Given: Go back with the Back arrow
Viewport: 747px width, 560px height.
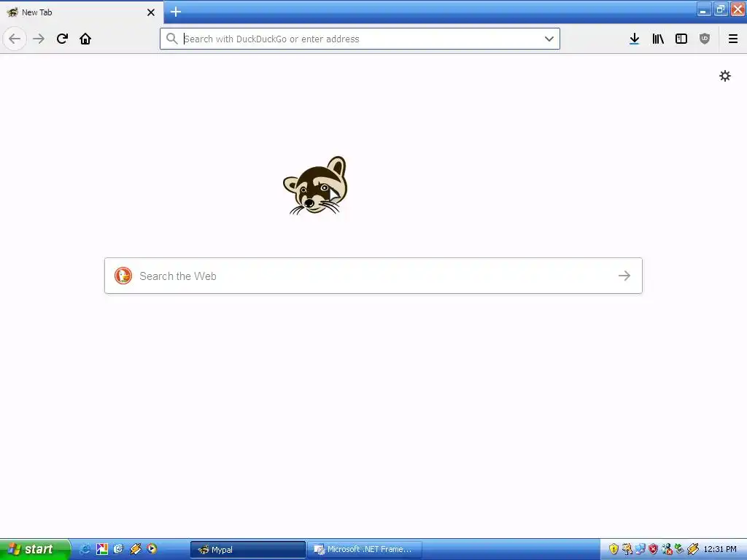Looking at the screenshot, I should click(x=15, y=39).
